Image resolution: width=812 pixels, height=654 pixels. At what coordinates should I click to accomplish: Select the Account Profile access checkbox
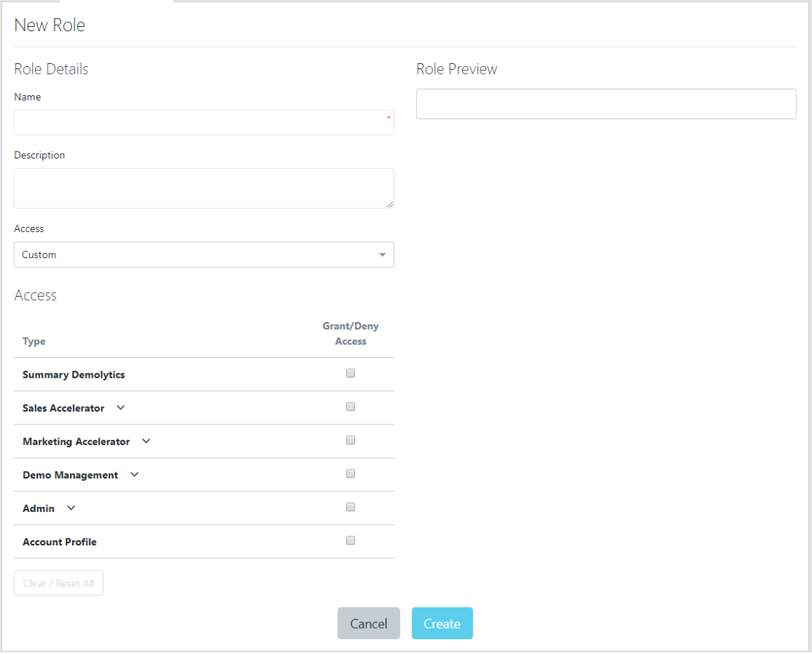pos(351,541)
